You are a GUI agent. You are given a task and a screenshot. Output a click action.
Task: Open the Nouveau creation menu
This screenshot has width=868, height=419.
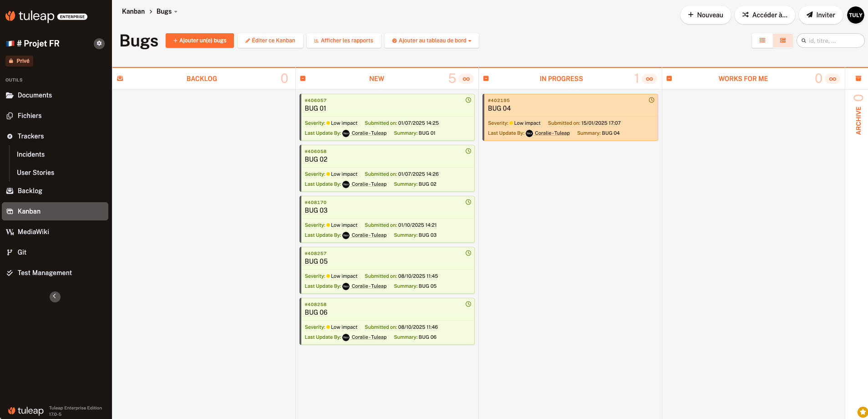(706, 15)
